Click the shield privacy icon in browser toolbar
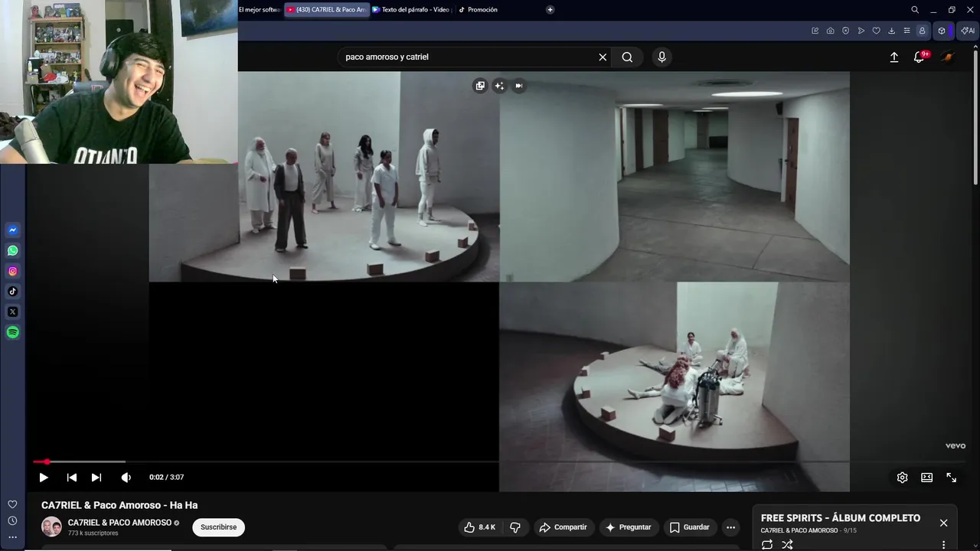 (845, 31)
